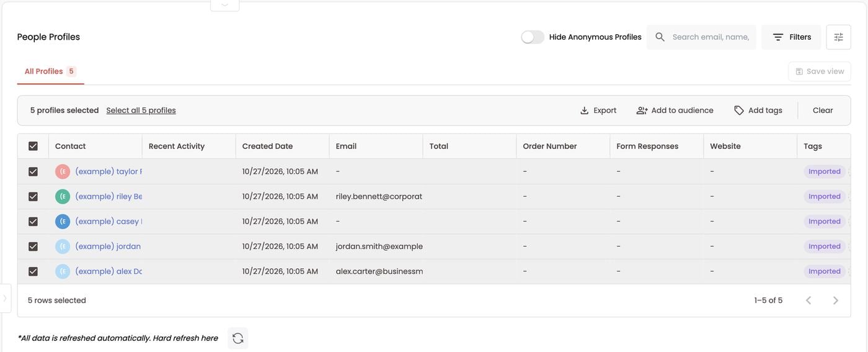Click the riley contact avatar icon
The image size is (868, 352).
click(63, 197)
